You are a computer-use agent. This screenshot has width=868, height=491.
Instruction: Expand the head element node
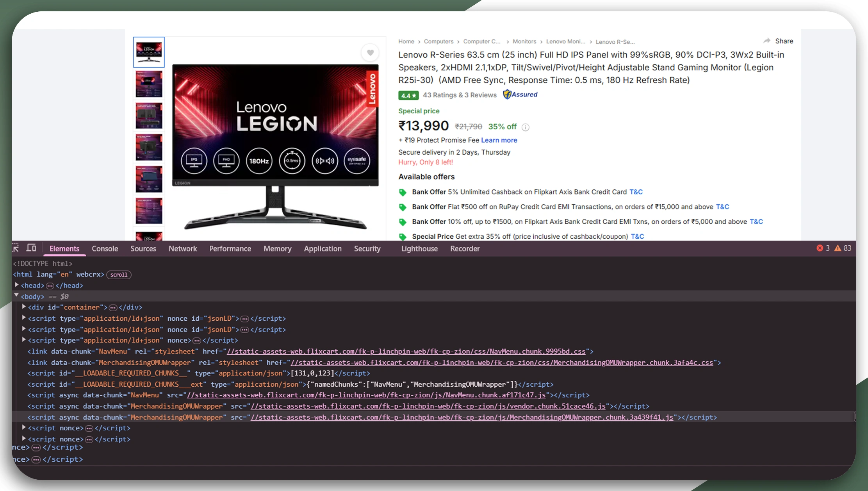pos(17,285)
